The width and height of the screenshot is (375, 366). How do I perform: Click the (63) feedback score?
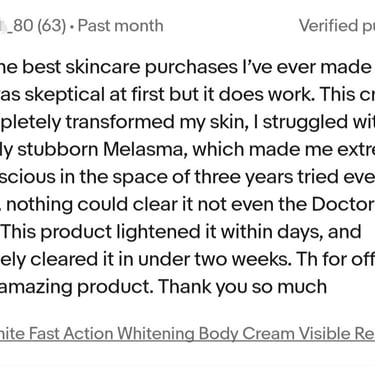(51, 26)
